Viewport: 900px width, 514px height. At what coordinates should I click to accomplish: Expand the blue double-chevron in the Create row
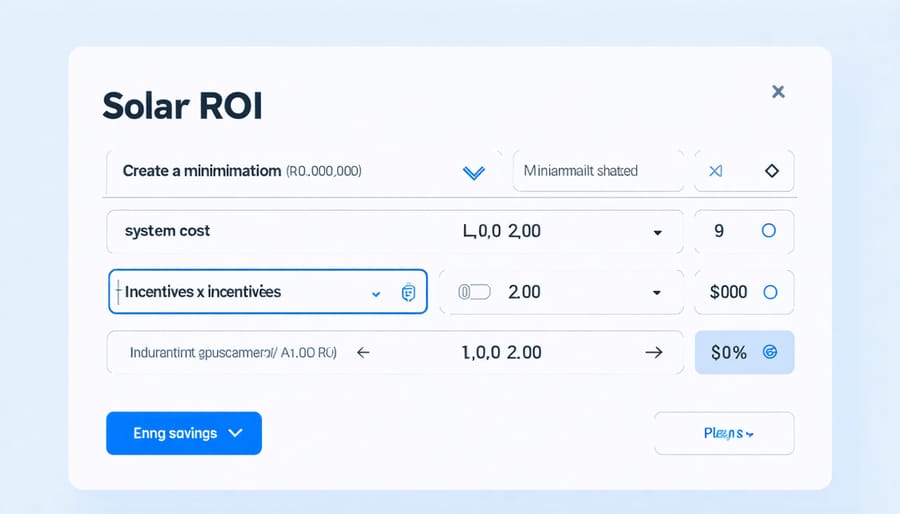pos(473,172)
